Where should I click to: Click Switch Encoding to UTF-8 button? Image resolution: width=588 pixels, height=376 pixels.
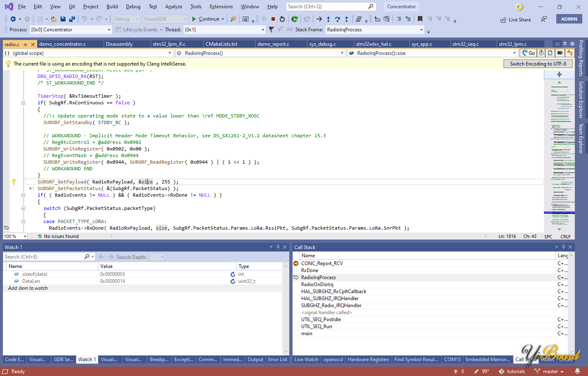[538, 64]
